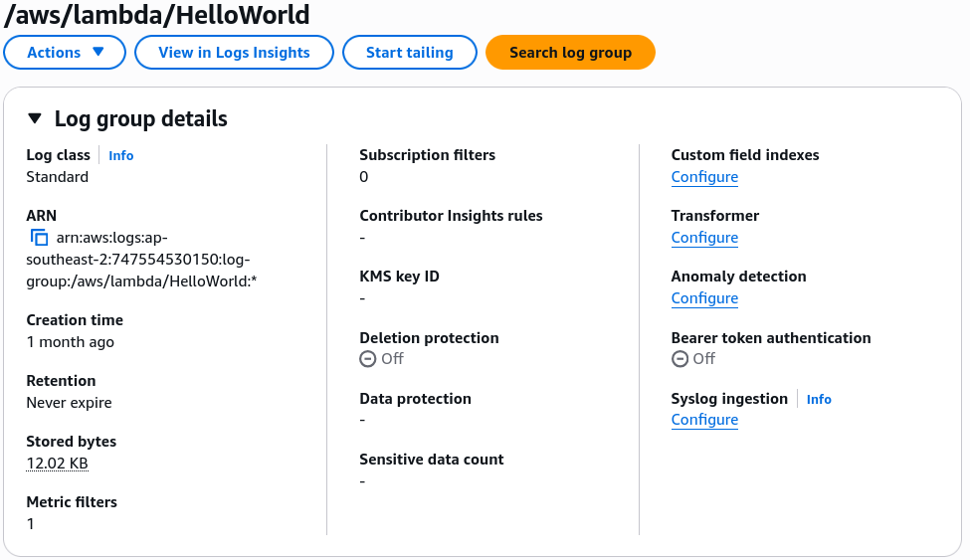The image size is (970, 560).
Task: Configure Syslog ingestion
Action: [704, 420]
